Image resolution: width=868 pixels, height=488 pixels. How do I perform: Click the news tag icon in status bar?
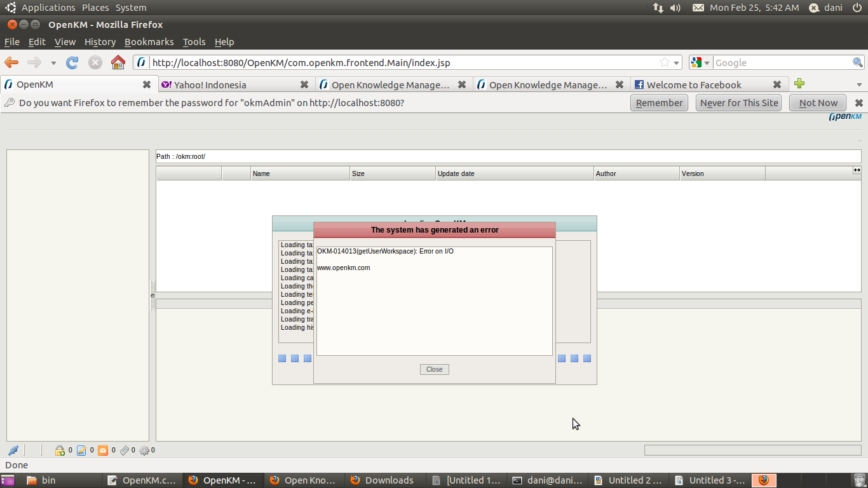125,451
